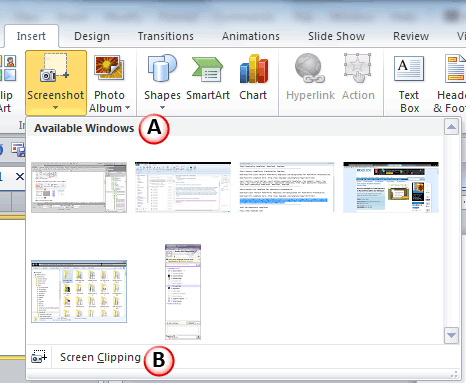
Task: Click the Hyperlink label text
Action: (310, 95)
